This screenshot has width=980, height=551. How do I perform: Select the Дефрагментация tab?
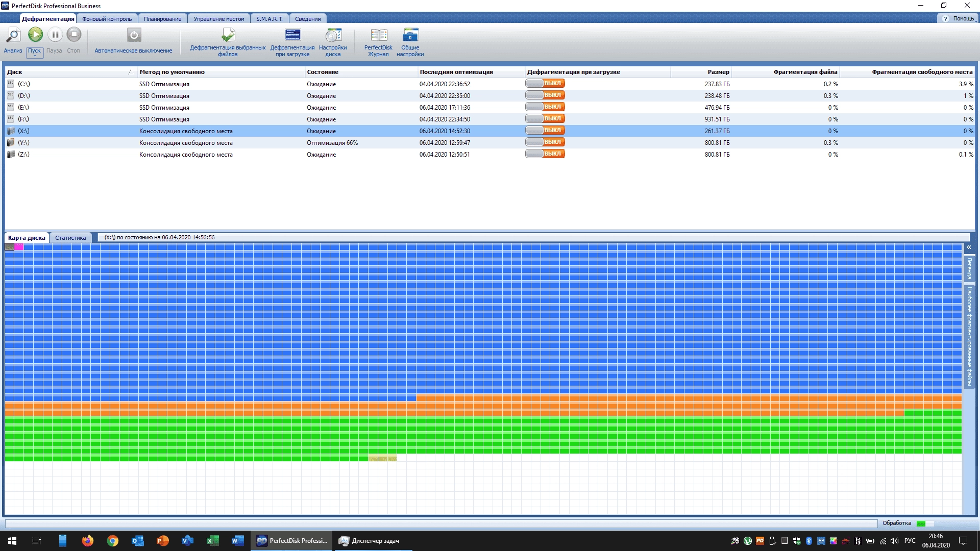coord(48,19)
